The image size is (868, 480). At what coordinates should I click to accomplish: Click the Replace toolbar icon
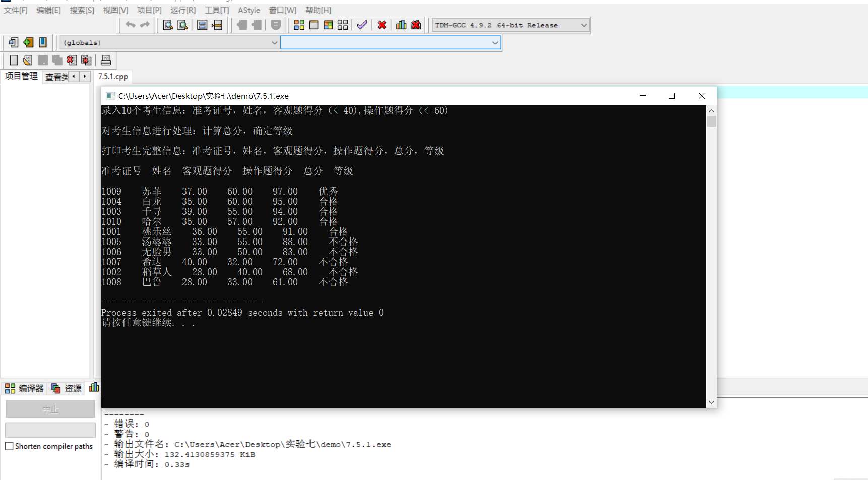click(x=183, y=25)
